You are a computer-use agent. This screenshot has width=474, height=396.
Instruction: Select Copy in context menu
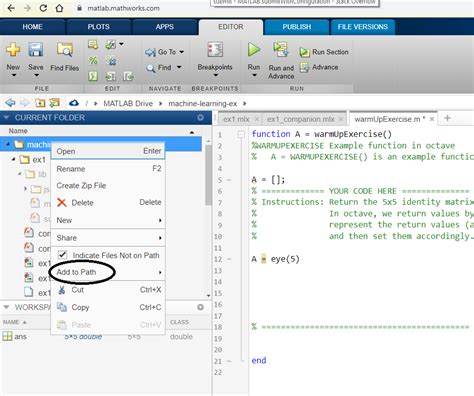coord(108,307)
